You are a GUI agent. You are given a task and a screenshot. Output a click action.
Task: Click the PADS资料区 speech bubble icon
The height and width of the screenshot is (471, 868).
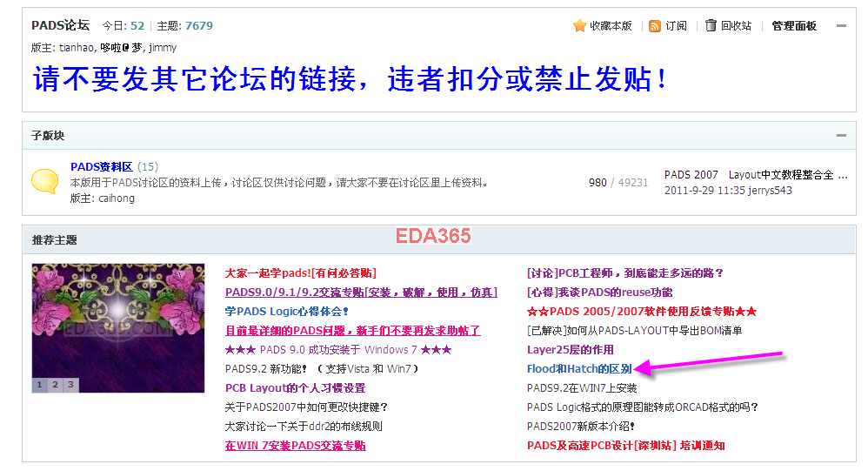[45, 181]
